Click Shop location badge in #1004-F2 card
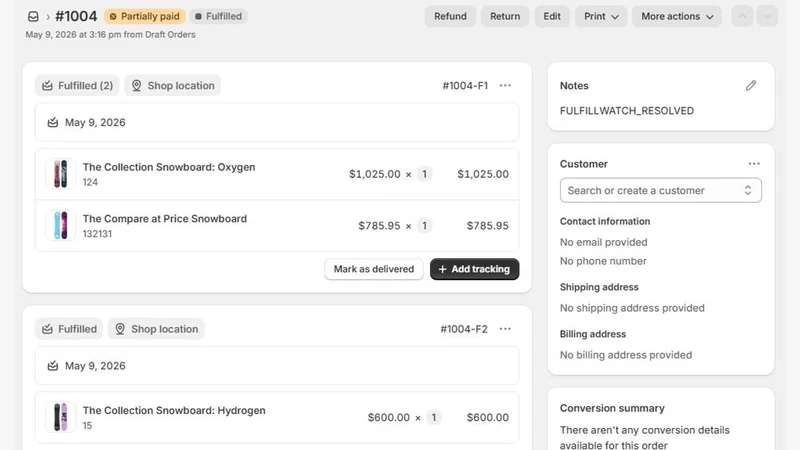 coord(156,329)
